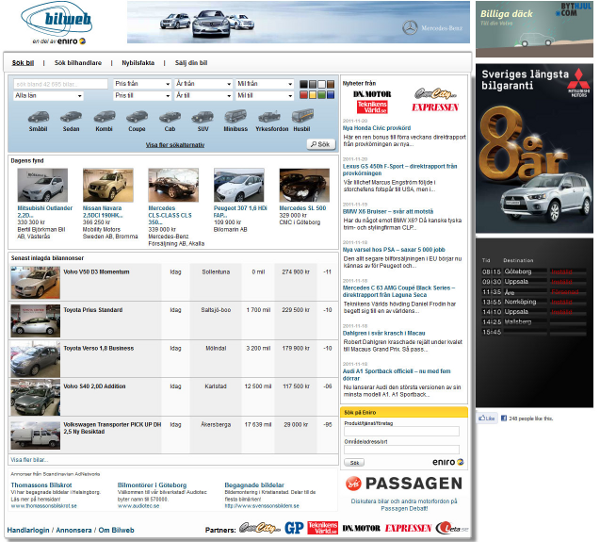Click the car search text field
The height and width of the screenshot is (542, 600).
coord(60,84)
